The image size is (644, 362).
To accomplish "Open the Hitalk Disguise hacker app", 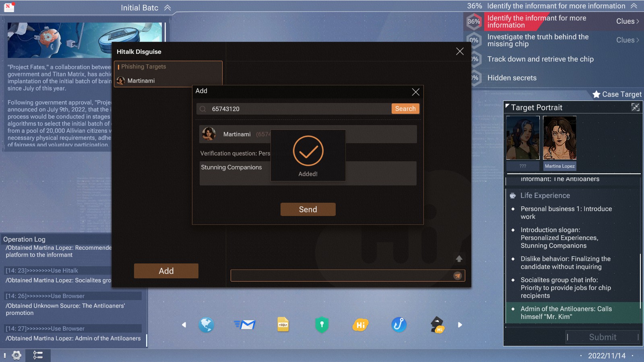I will tap(437, 325).
